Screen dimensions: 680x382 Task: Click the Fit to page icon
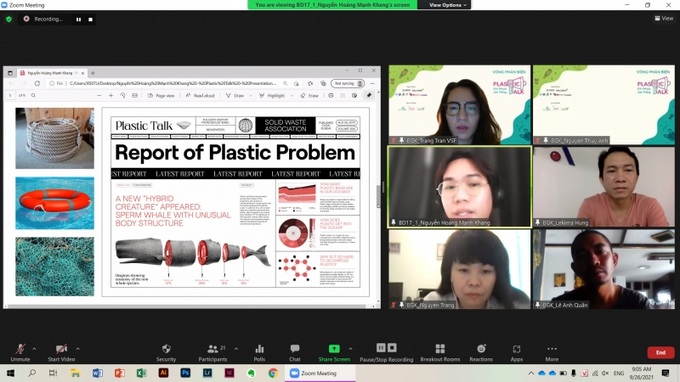(135, 95)
